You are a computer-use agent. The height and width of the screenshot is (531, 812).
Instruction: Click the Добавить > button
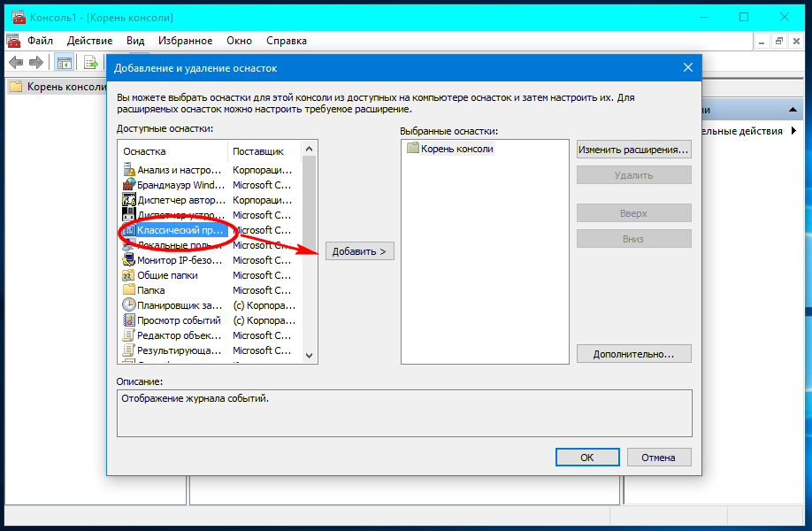[359, 251]
